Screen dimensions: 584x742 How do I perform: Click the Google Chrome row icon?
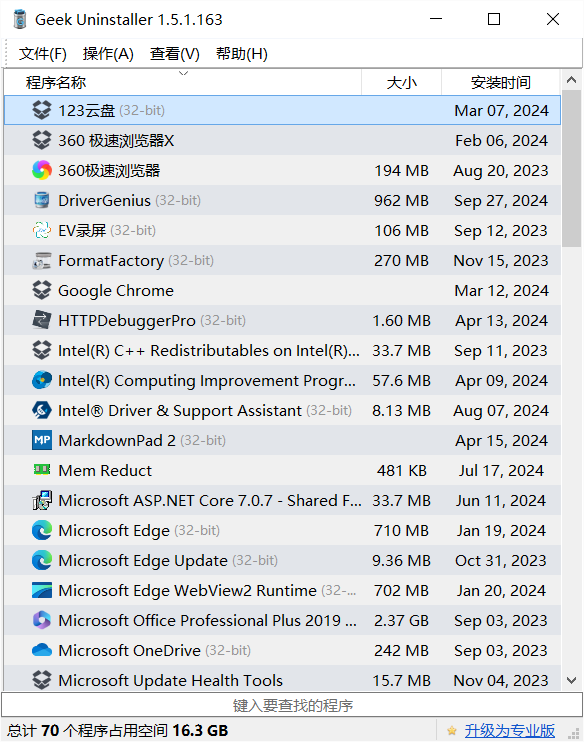pos(42,290)
